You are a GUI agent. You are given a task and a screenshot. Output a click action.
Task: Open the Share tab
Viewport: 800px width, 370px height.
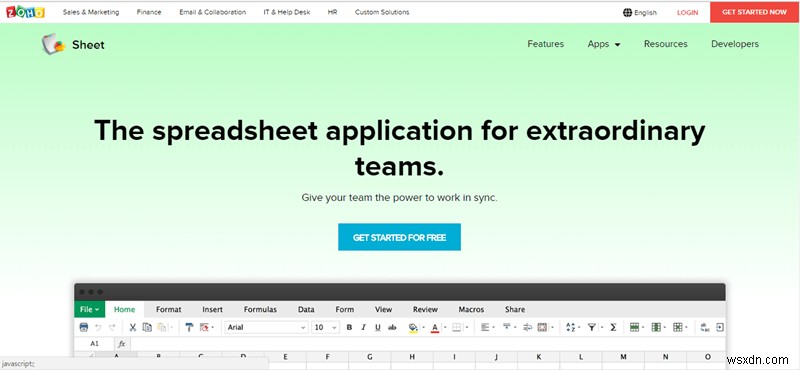coord(515,309)
